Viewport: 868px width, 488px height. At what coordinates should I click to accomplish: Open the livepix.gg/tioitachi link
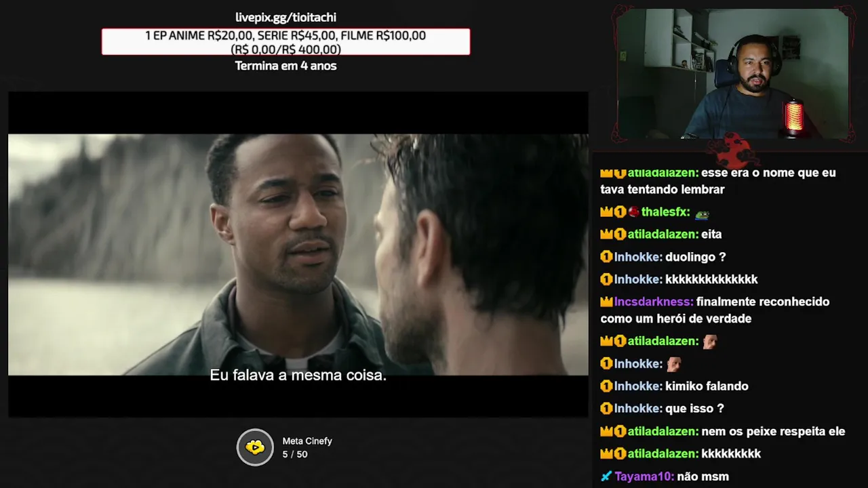285,18
